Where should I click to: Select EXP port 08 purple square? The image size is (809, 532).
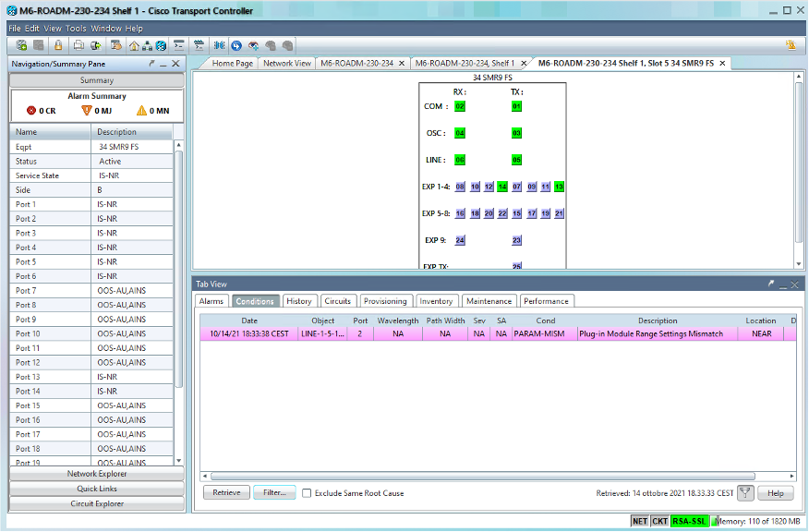pyautogui.click(x=460, y=187)
